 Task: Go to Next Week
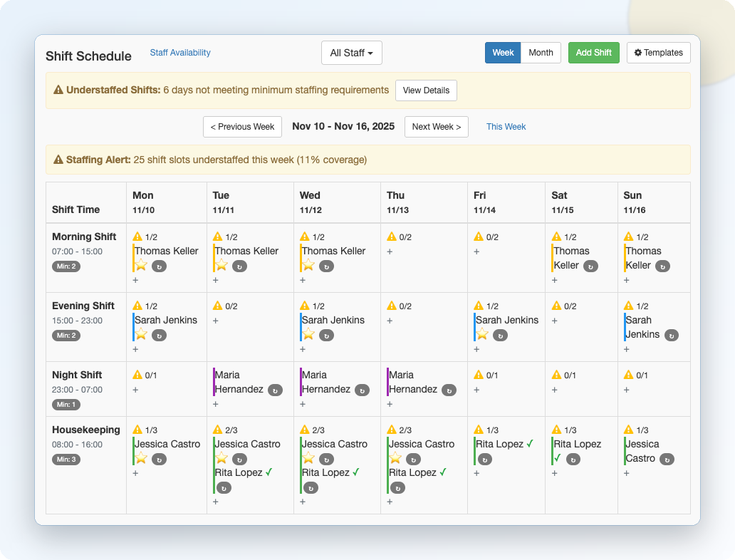[437, 127]
